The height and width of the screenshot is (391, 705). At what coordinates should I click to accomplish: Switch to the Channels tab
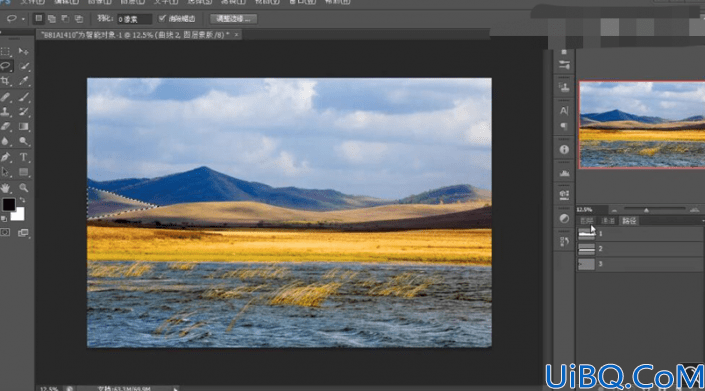[608, 221]
